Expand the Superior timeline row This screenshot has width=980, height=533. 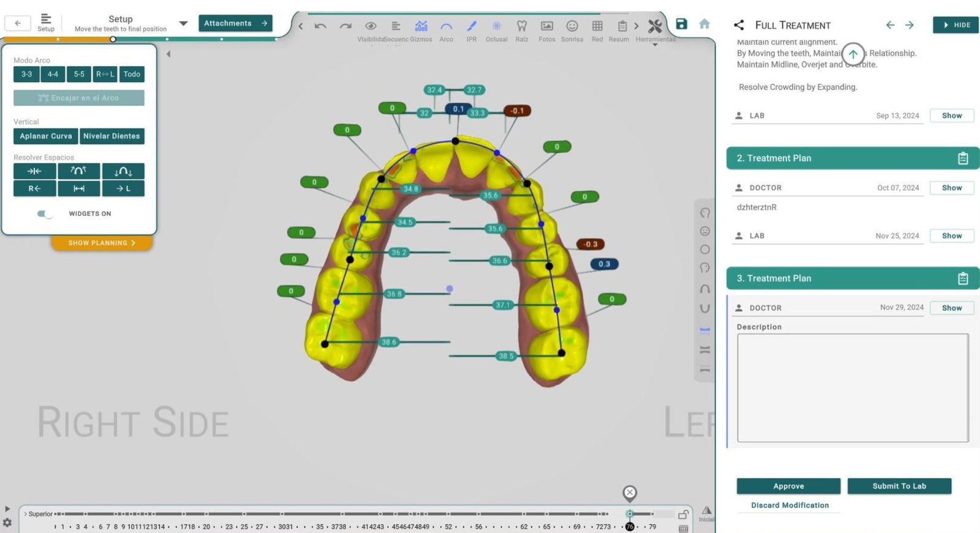(25, 514)
